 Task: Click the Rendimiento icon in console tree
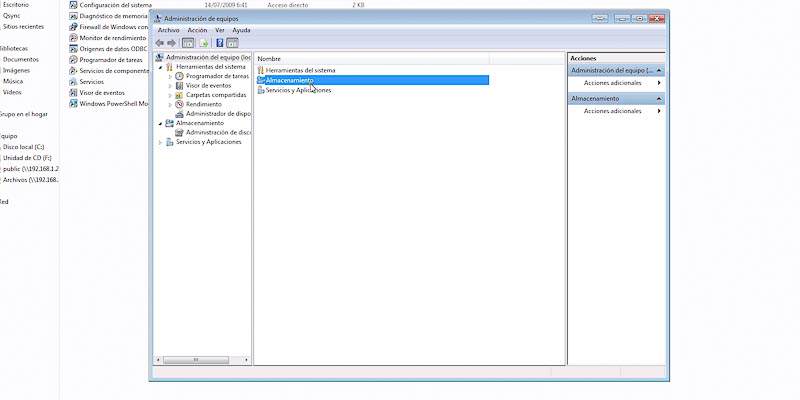pos(179,104)
